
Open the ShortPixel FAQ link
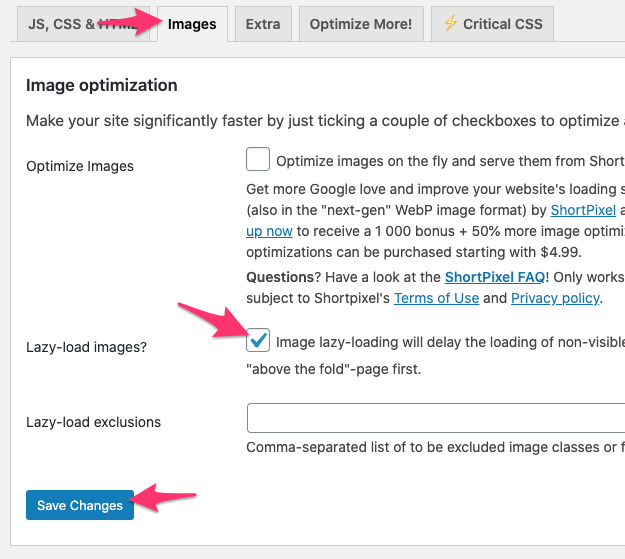point(495,277)
